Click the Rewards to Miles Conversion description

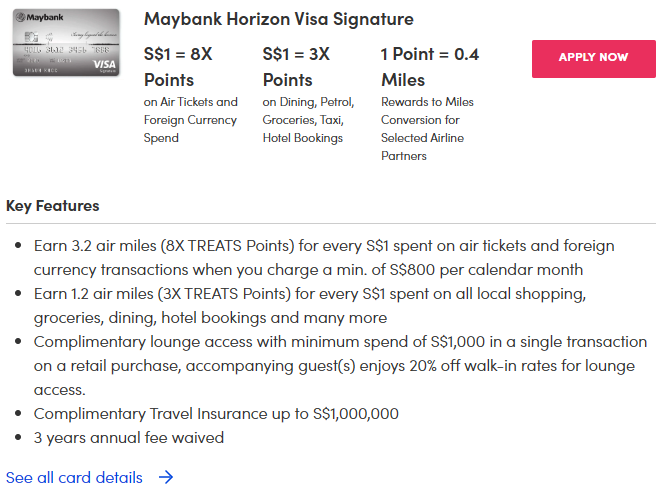[x=427, y=128]
